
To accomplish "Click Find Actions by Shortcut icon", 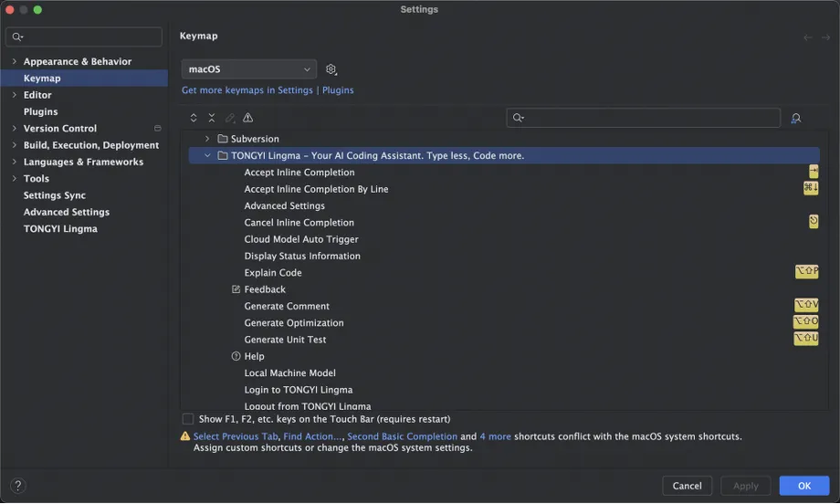I will pyautogui.click(x=795, y=118).
